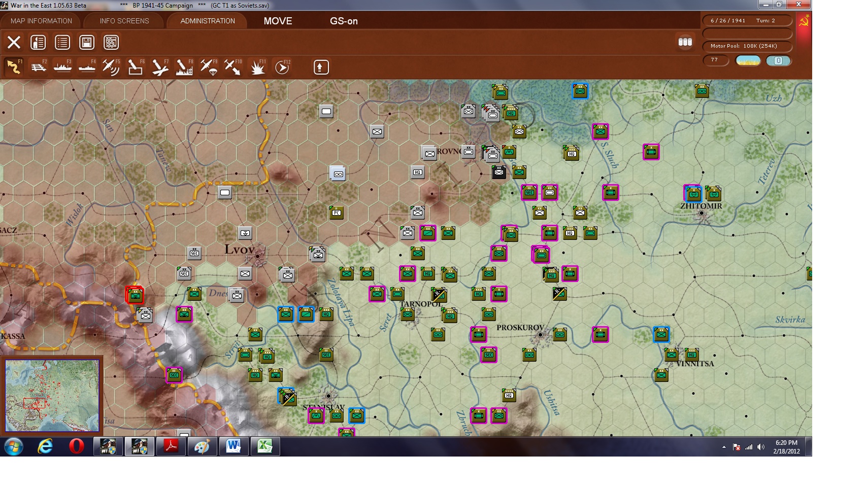Open Adobe Reader from the taskbar
Viewport: 868px width, 489px height.
[x=171, y=447]
